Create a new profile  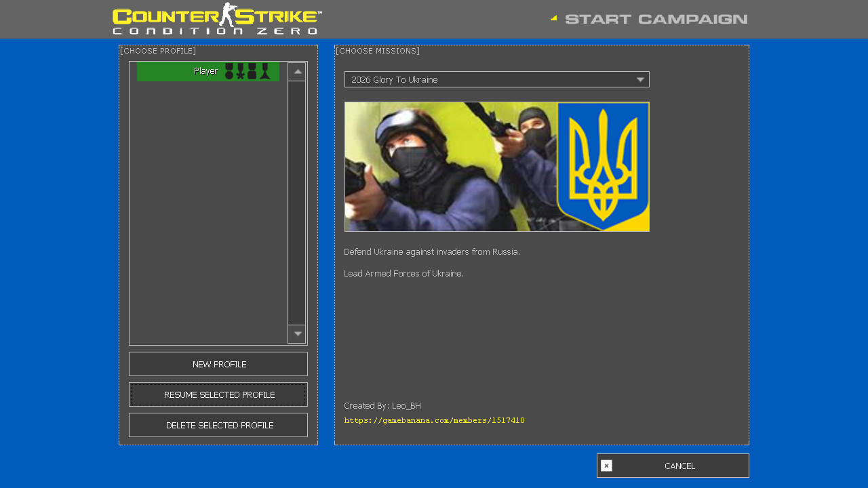[218, 364]
